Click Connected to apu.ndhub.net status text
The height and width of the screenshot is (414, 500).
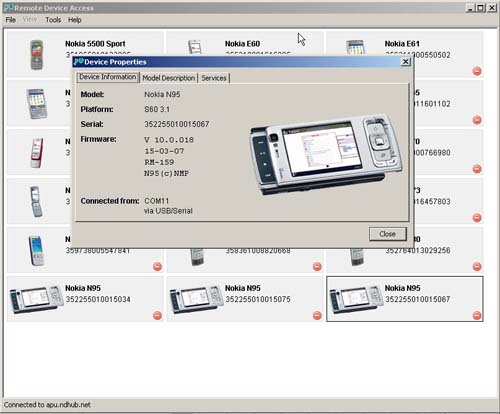click(47, 405)
